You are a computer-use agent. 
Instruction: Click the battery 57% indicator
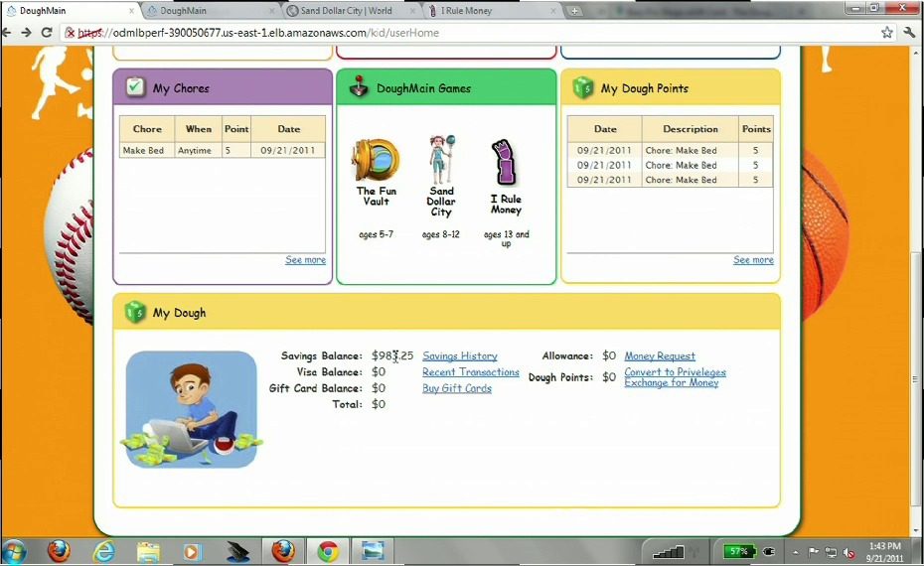point(739,552)
